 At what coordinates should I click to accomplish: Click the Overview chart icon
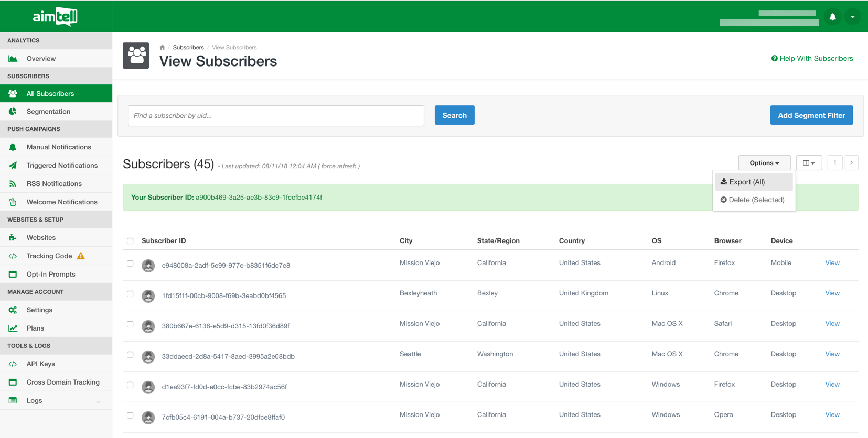click(13, 59)
